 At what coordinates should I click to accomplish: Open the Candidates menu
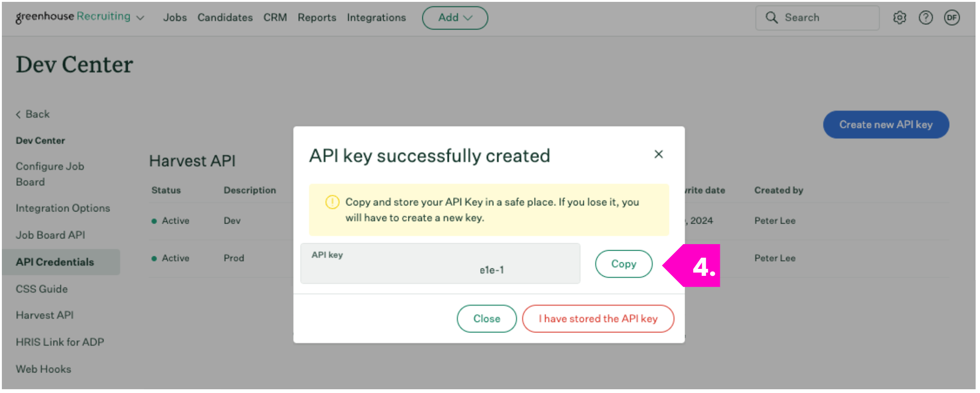click(225, 18)
